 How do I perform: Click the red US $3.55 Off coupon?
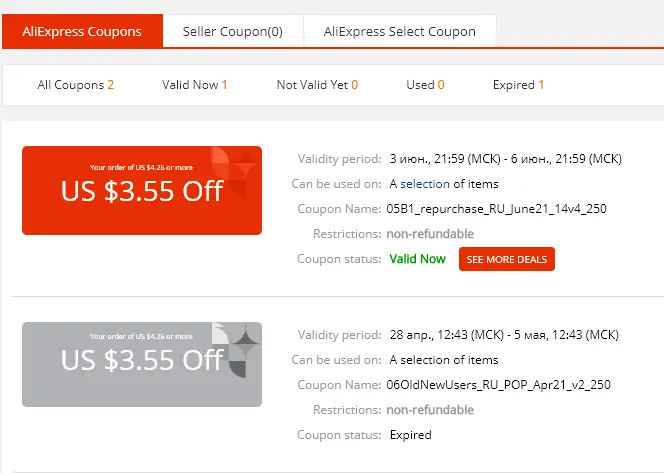click(142, 190)
